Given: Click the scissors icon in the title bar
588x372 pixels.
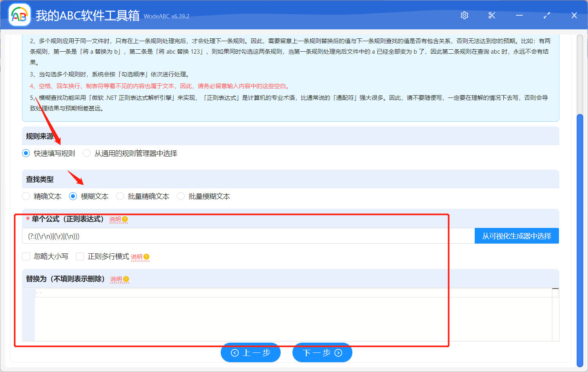Looking at the screenshot, I should pos(492,15).
